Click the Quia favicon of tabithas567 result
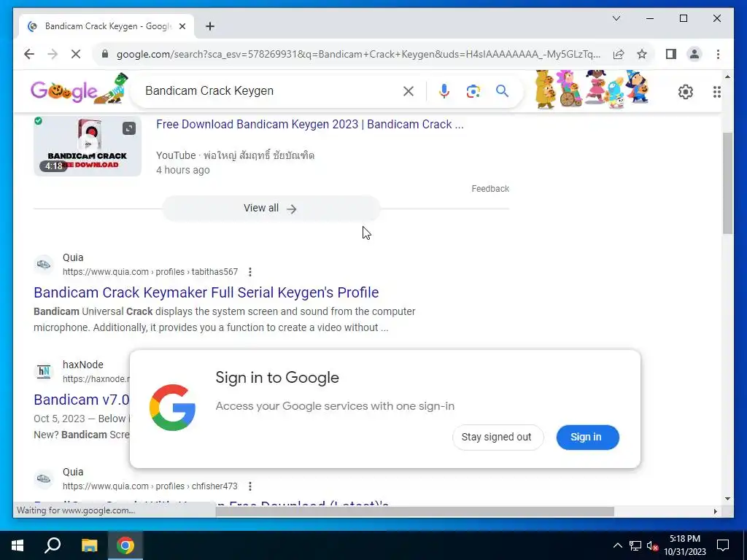 point(43,264)
